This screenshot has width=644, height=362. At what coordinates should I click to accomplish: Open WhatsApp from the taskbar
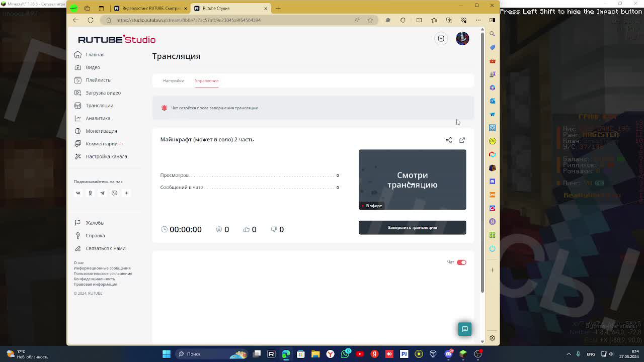point(345,354)
